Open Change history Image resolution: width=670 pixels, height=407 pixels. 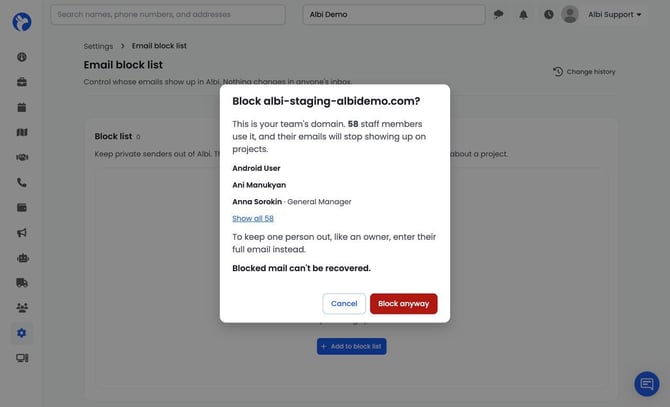point(584,72)
